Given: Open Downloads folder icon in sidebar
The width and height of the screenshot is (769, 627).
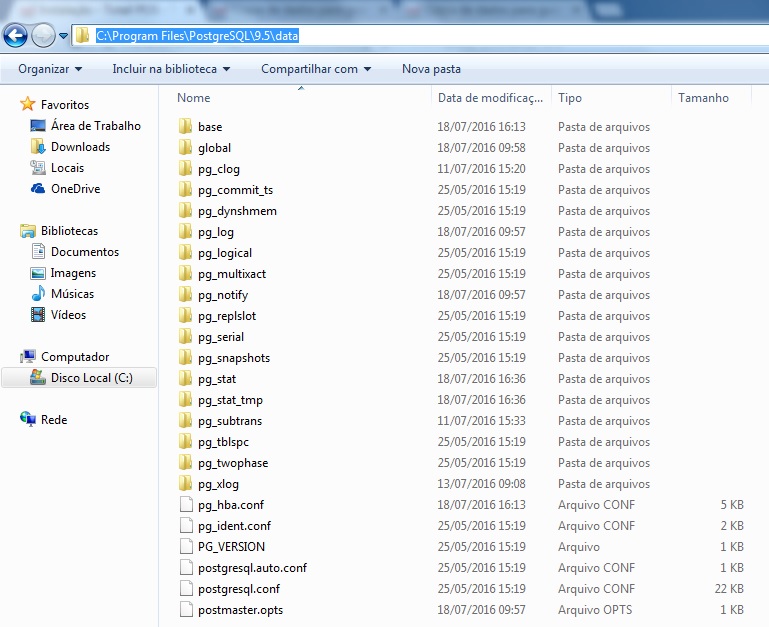Looking at the screenshot, I should click(38, 146).
